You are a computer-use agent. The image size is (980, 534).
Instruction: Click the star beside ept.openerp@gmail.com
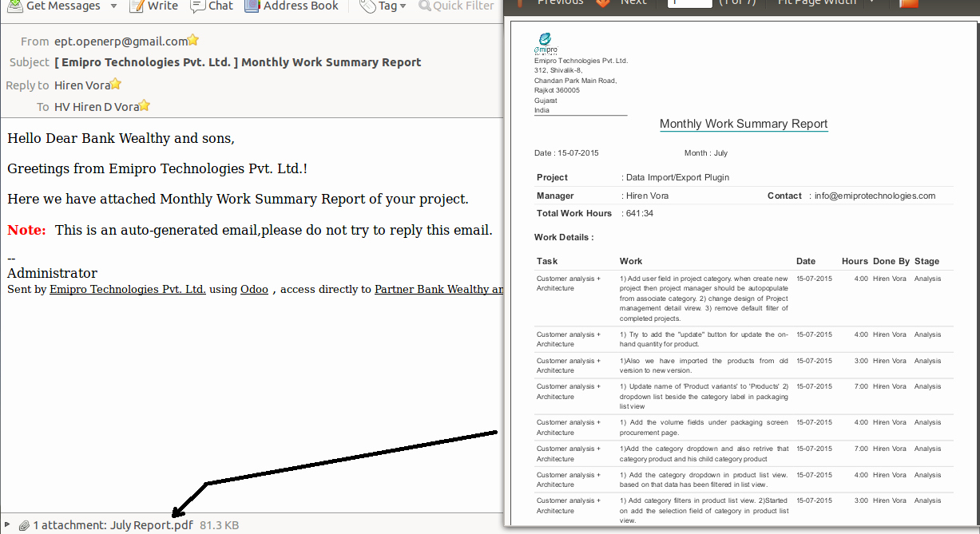[x=193, y=41]
